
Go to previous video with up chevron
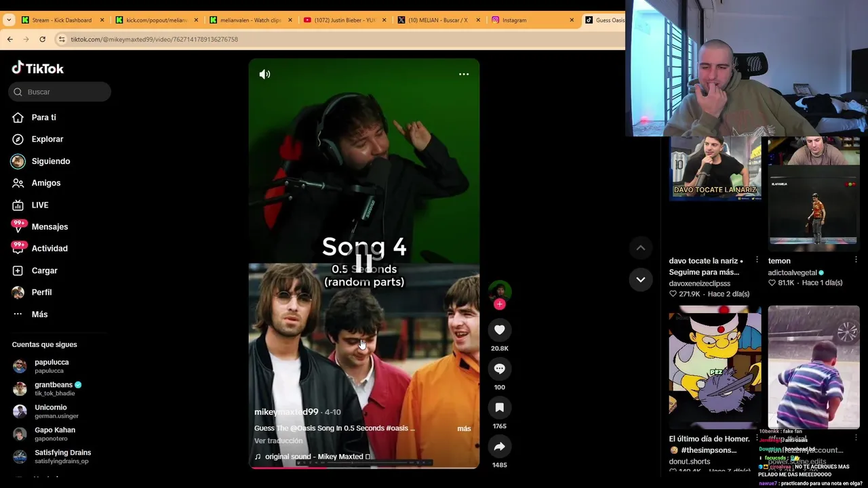click(x=641, y=248)
